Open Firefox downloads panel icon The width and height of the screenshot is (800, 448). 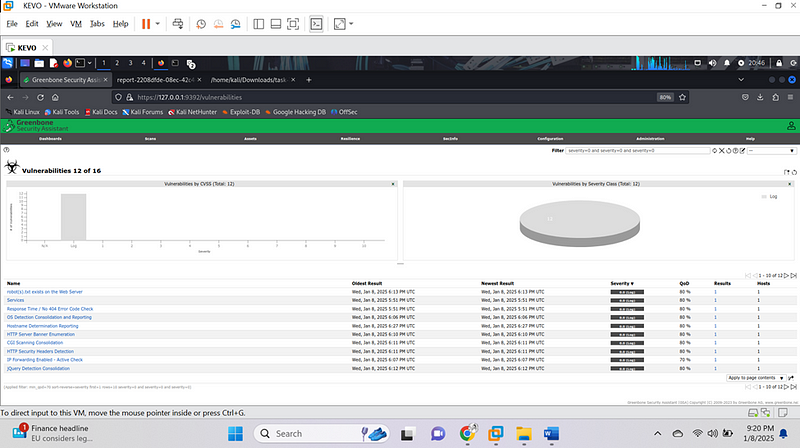point(760,97)
